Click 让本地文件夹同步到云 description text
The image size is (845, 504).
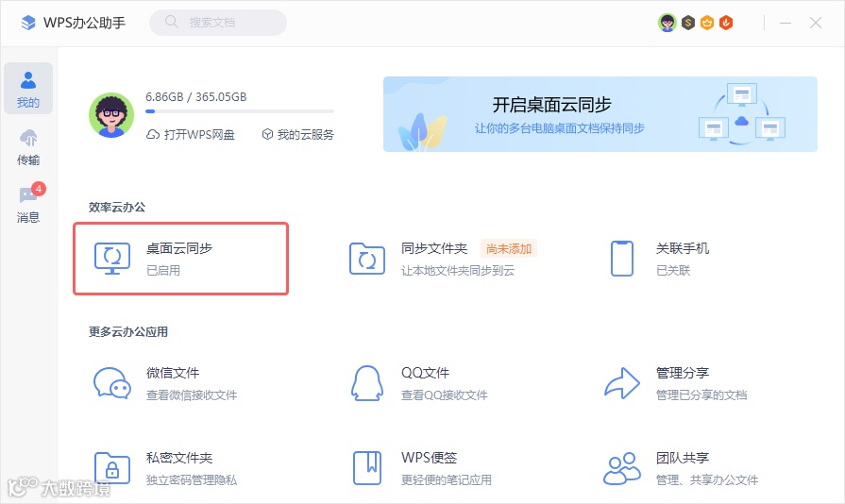click(x=458, y=271)
